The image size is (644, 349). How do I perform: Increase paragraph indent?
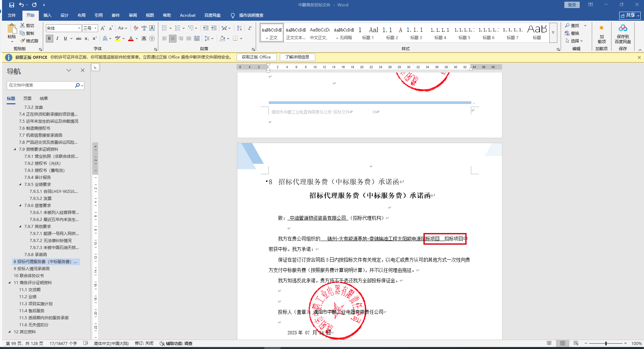tap(214, 28)
